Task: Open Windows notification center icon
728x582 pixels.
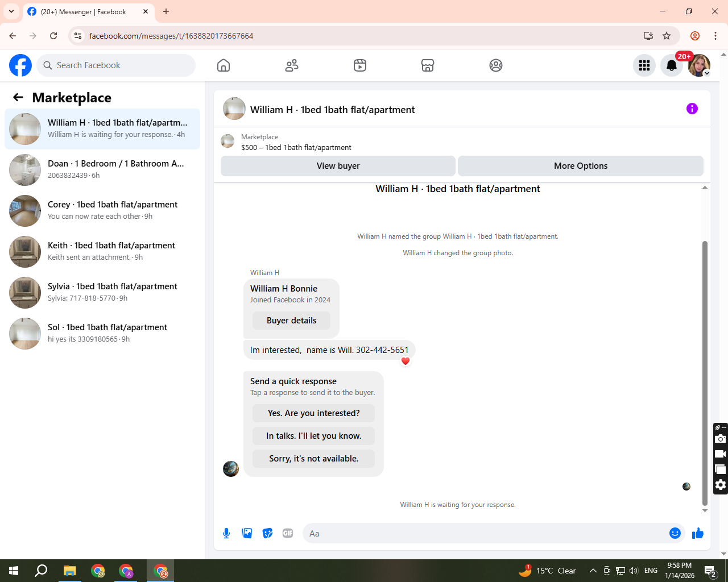Action: pyautogui.click(x=710, y=571)
